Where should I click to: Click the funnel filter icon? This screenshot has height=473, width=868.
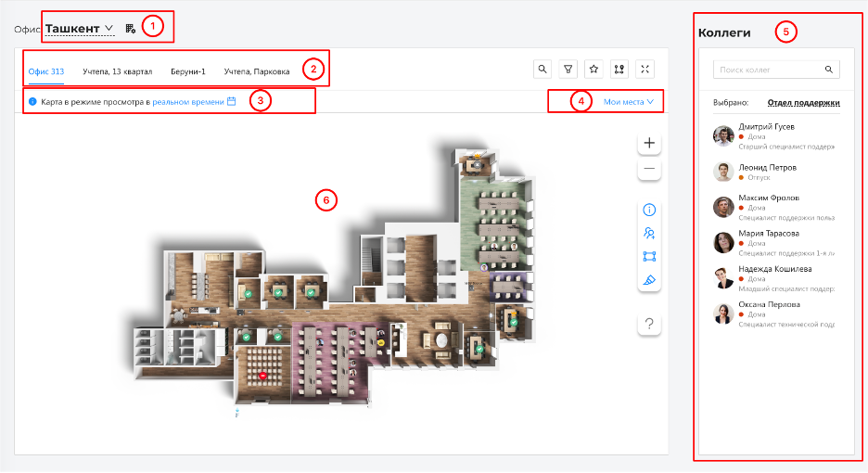click(568, 69)
